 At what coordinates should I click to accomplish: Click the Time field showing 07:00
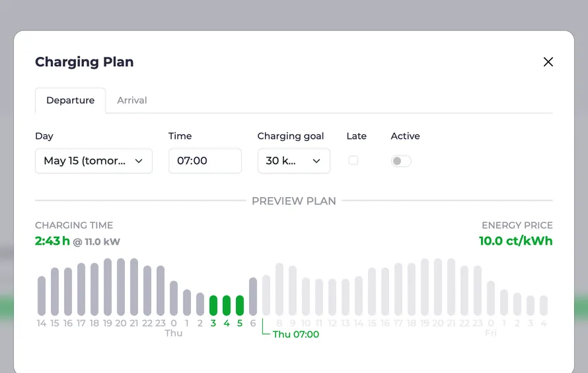click(x=205, y=161)
